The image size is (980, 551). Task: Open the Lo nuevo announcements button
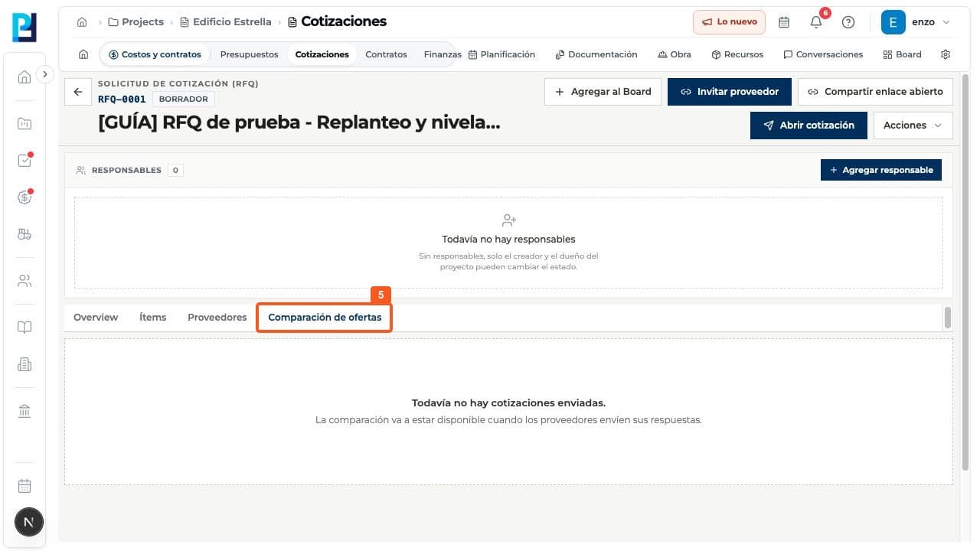coord(730,22)
